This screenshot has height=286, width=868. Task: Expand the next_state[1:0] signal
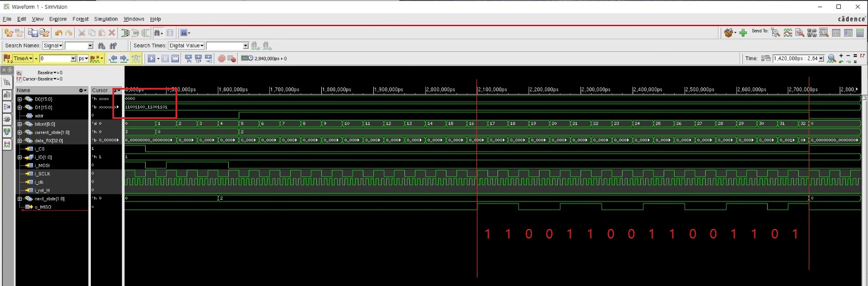click(20, 199)
